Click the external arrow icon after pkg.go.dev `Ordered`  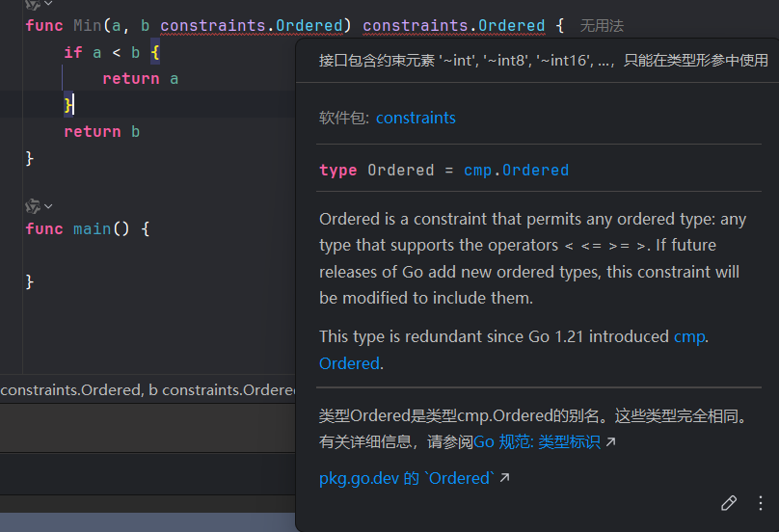pyautogui.click(x=505, y=478)
